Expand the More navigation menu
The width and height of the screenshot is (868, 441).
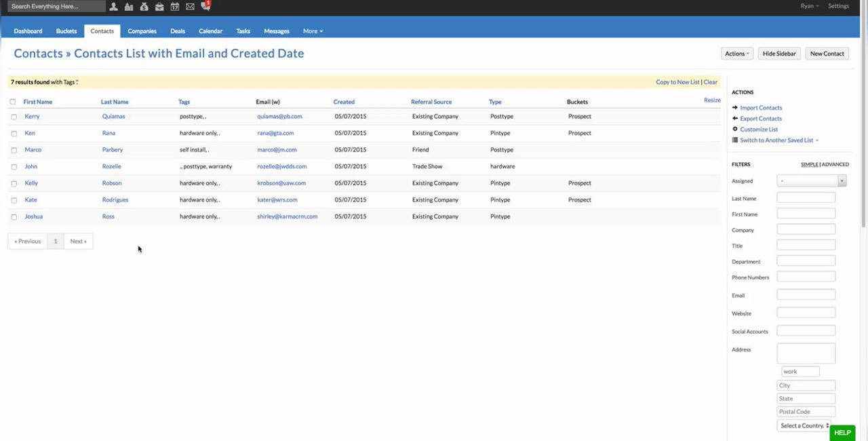[x=313, y=31]
